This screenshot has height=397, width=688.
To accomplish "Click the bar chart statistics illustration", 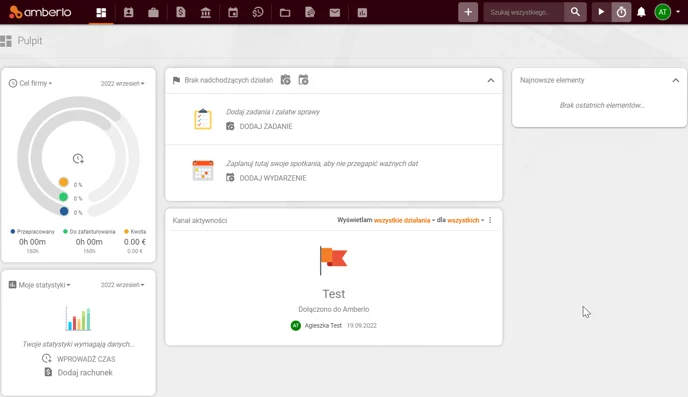I will pyautogui.click(x=78, y=318).
